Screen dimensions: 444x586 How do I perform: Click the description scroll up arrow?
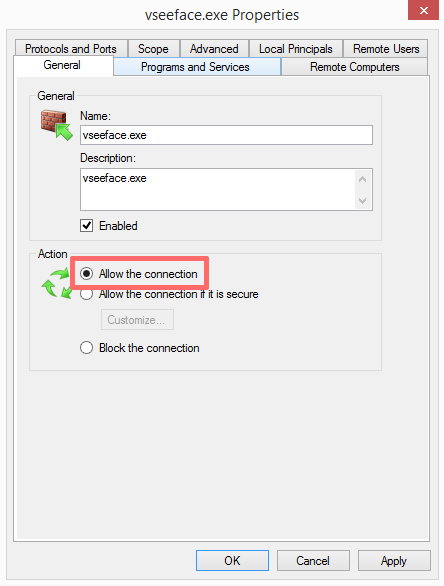click(x=362, y=179)
